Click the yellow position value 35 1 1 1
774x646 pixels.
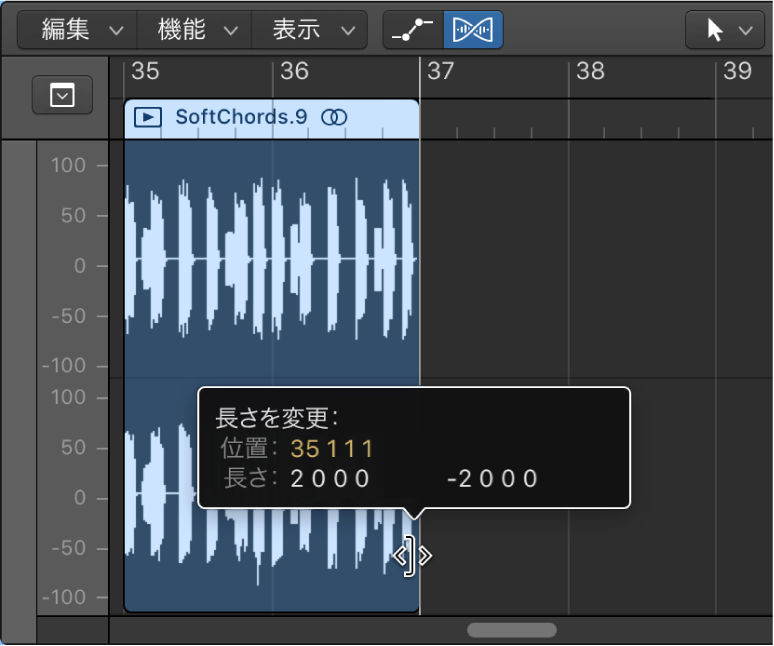point(332,447)
